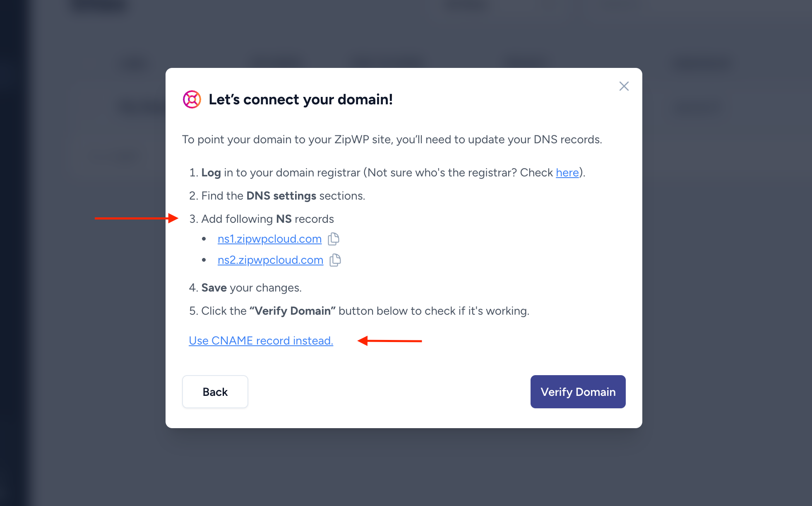This screenshot has height=506, width=812.
Task: Click the bold "Log" word in step 1
Action: pos(211,173)
